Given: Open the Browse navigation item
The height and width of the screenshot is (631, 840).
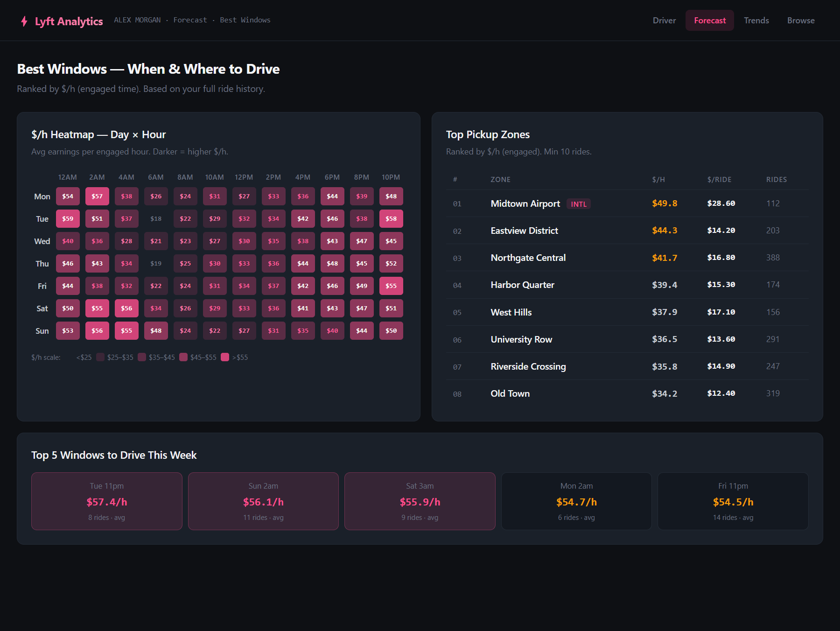Looking at the screenshot, I should coord(801,21).
